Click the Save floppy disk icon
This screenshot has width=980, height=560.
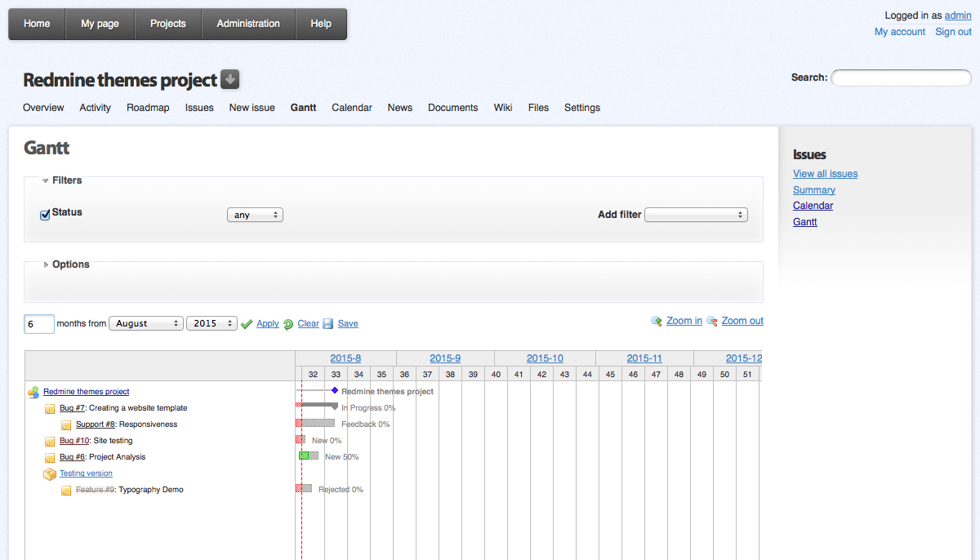328,324
